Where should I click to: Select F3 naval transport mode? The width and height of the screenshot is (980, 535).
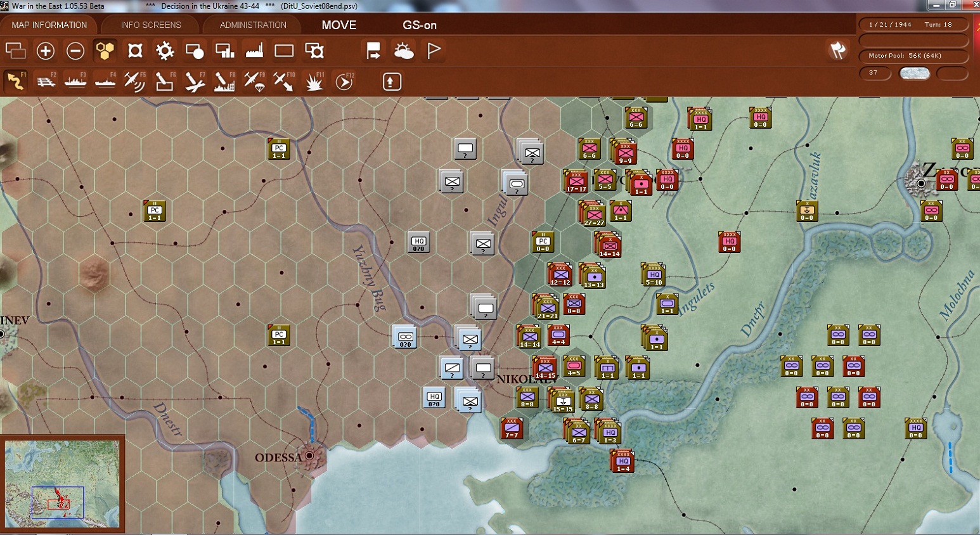pyautogui.click(x=75, y=81)
